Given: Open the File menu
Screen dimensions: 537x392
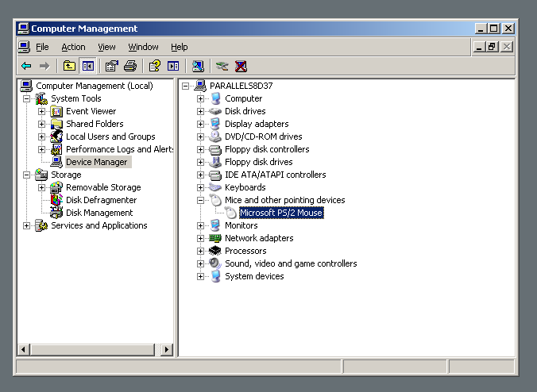Looking at the screenshot, I should pyautogui.click(x=42, y=47).
